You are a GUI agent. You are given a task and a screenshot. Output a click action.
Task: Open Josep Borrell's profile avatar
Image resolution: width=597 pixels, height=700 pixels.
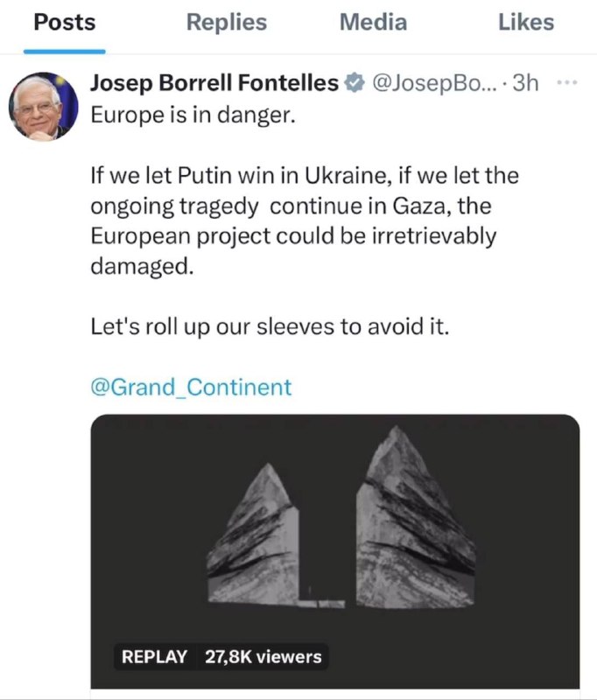click(x=41, y=107)
